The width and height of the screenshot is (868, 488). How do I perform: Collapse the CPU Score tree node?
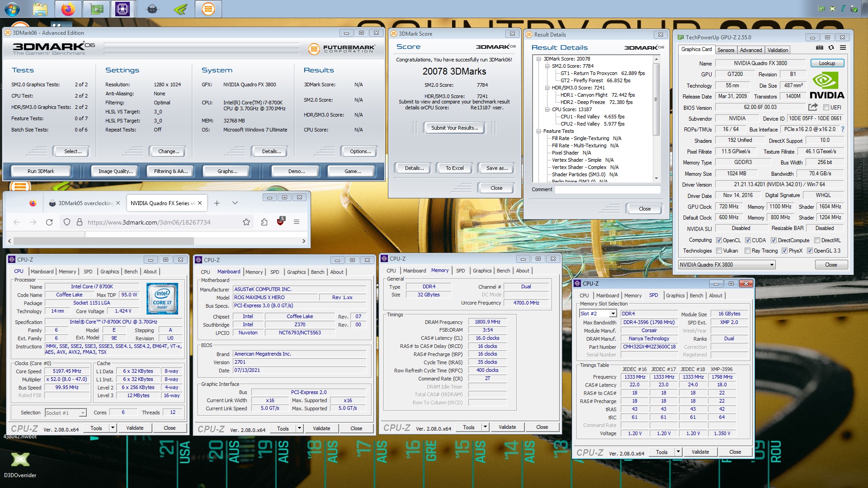(x=547, y=109)
